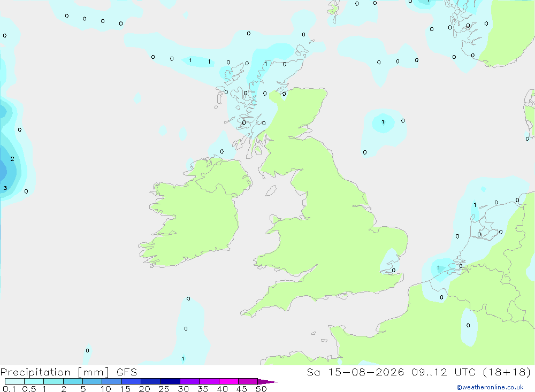Select the 2–5 mm legend color swatch
Screen dimensions: 535x392
[x=73, y=381]
